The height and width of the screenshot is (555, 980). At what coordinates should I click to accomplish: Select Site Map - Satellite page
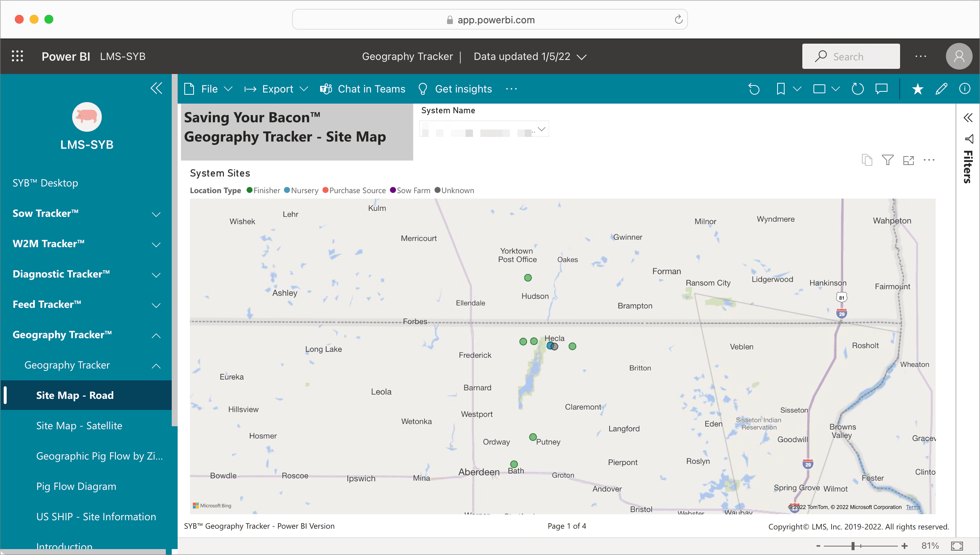coord(79,425)
